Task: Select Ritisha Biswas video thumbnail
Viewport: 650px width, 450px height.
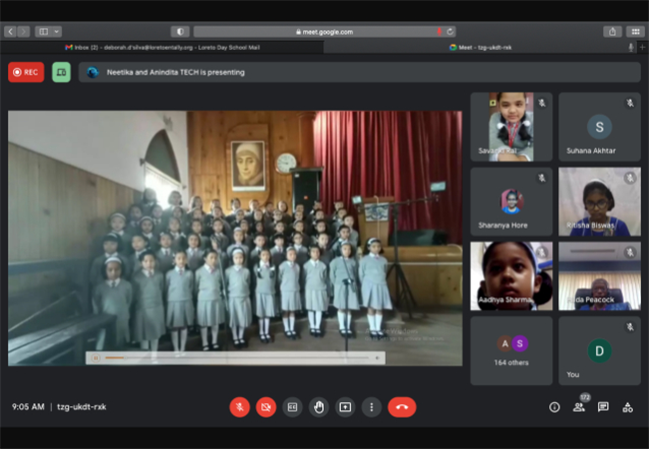Action: (599, 201)
